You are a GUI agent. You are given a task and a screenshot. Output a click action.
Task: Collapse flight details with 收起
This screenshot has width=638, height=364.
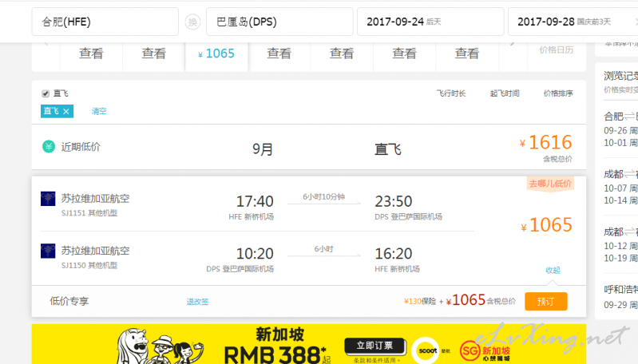[553, 270]
